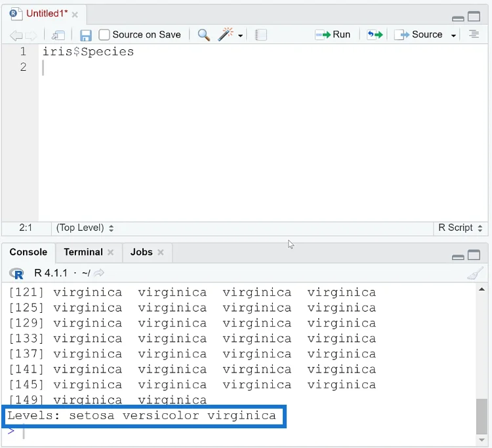Save the current document with floppy icon

(x=86, y=35)
